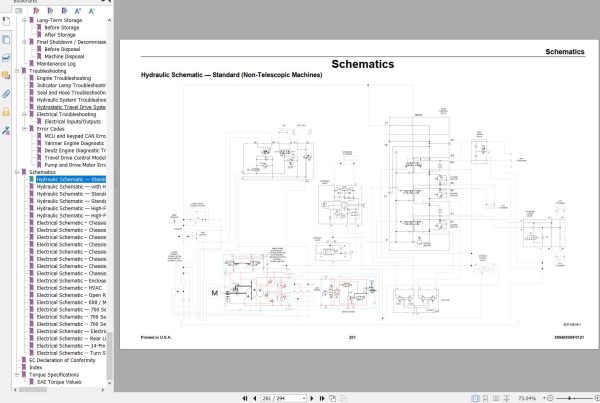Open the EC Declaration of Conformity bookmark

pyautogui.click(x=62, y=360)
